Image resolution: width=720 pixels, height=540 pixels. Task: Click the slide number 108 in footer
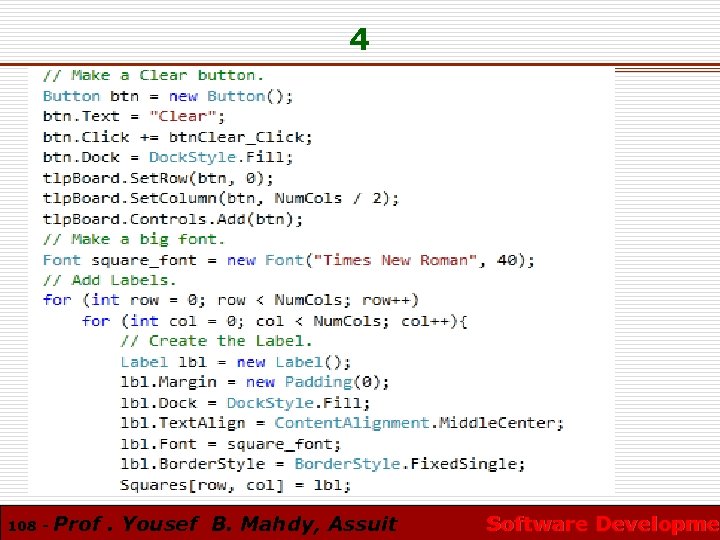click(x=22, y=526)
